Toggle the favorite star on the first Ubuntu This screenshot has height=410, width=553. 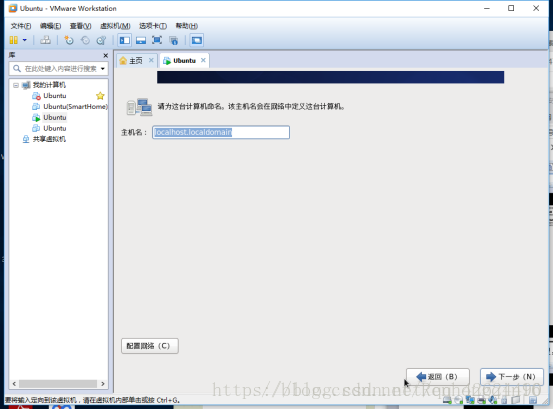(x=100, y=96)
